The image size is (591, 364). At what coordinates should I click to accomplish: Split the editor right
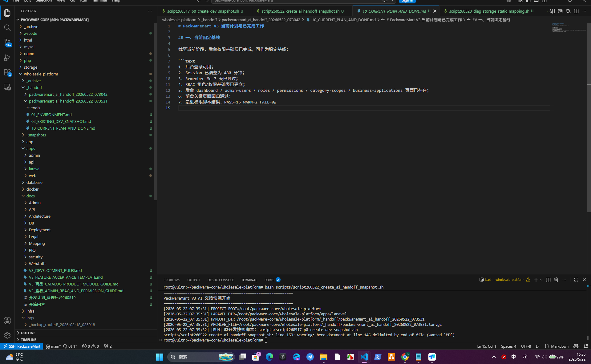click(576, 11)
